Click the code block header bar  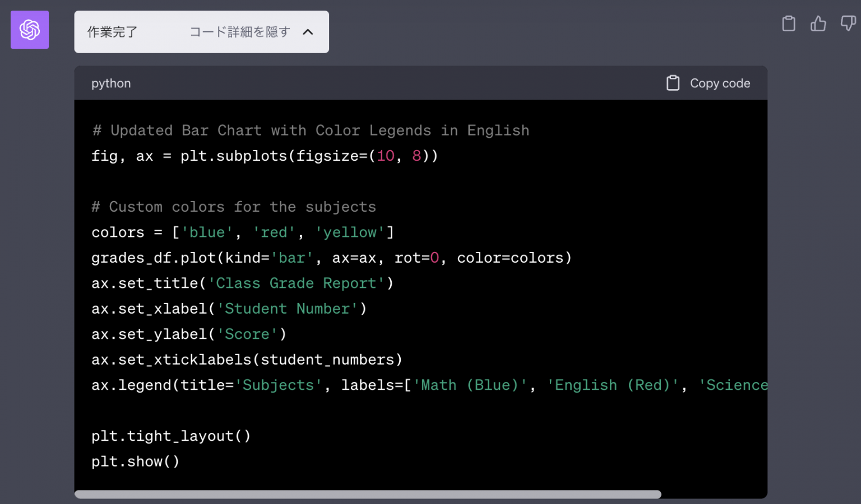pos(420,82)
